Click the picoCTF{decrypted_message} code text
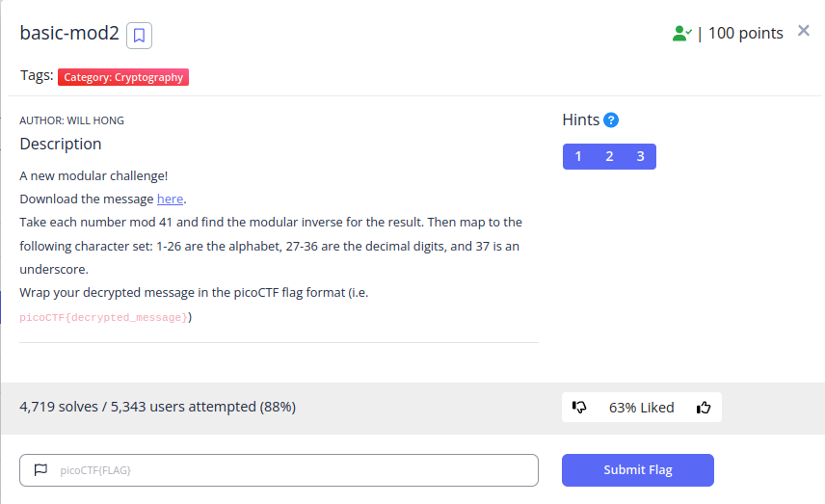The width and height of the screenshot is (825, 504). pos(104,317)
